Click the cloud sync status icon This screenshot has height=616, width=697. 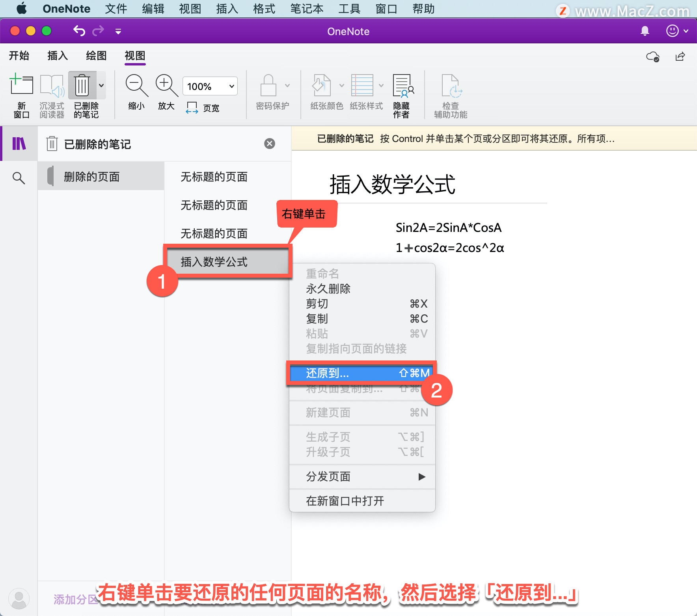pyautogui.click(x=653, y=57)
